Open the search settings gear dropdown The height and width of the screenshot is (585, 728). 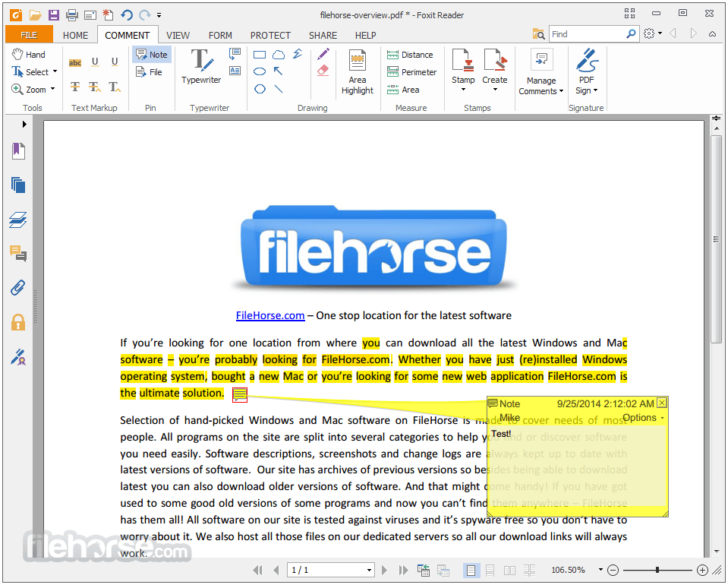[x=652, y=33]
